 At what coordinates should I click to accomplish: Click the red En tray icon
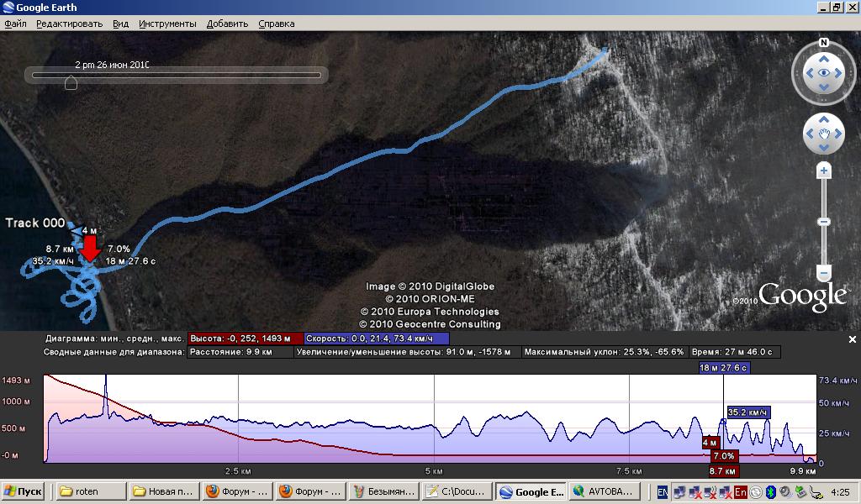point(740,492)
